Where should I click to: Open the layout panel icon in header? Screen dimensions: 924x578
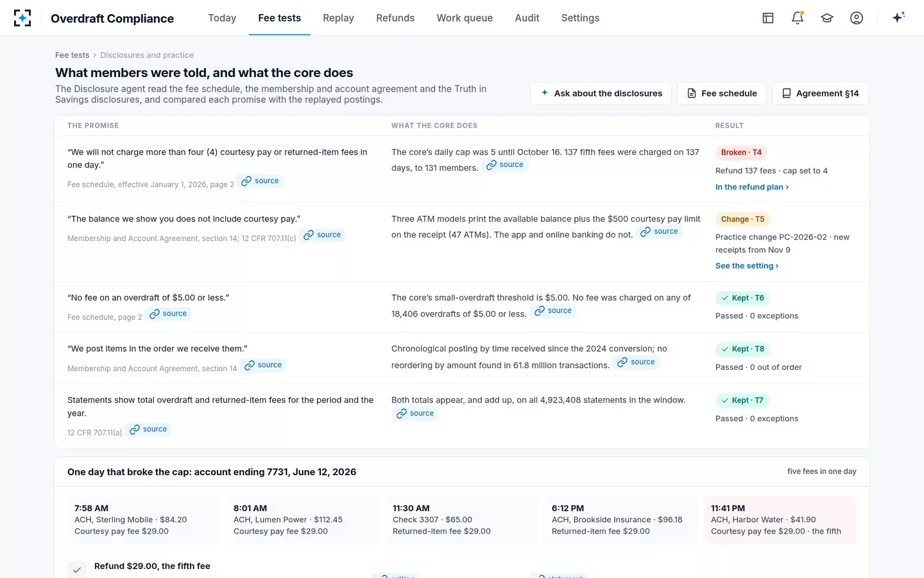(768, 18)
